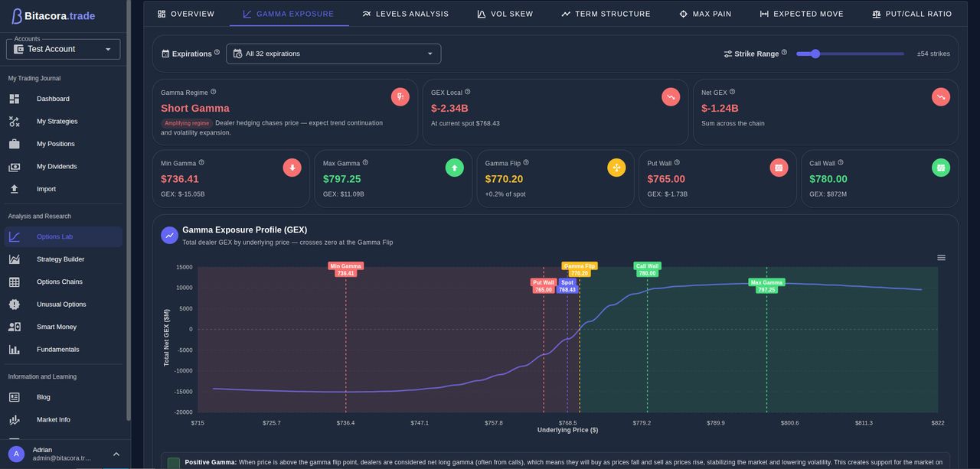This screenshot has width=980, height=469.
Task: Switch to the Levels Analysis tab
Action: [x=406, y=14]
